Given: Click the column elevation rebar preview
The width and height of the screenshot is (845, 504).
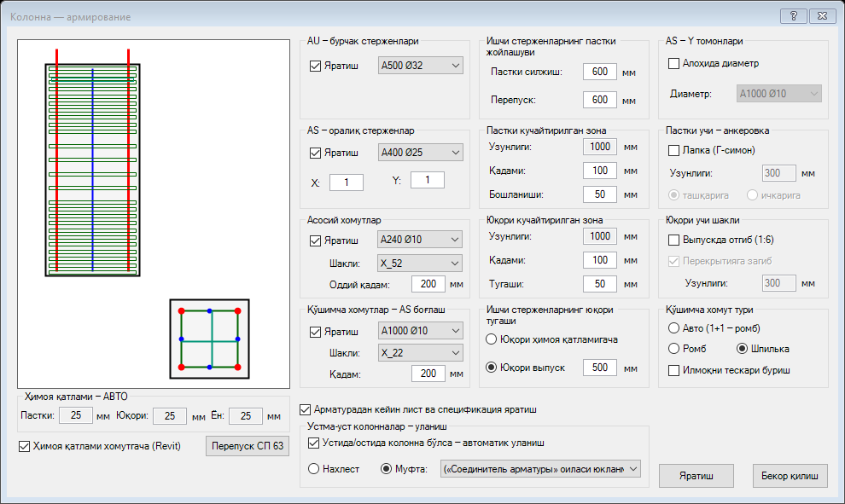Looking at the screenshot, I should [93, 163].
